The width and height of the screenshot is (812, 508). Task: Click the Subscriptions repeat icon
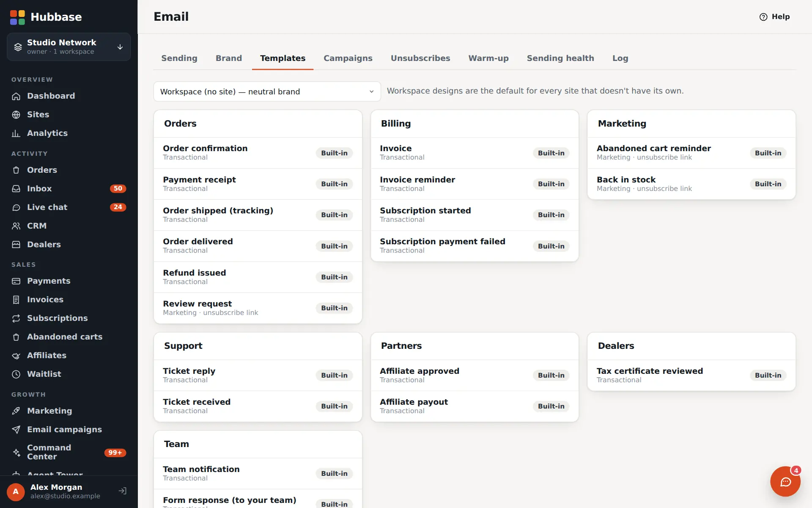16,318
